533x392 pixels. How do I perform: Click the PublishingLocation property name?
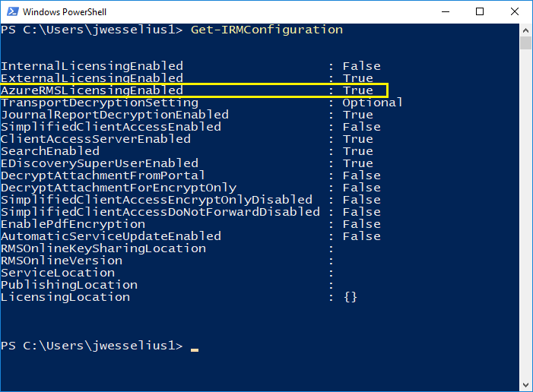pos(69,285)
